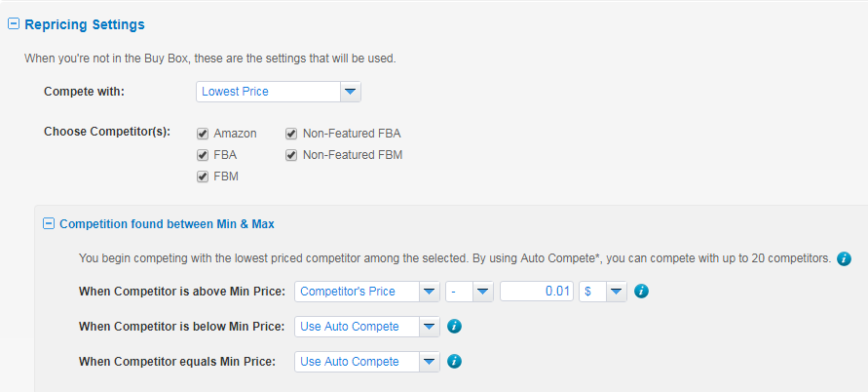
Task: Open the Competitor's Price dropdown arrow
Action: point(429,292)
